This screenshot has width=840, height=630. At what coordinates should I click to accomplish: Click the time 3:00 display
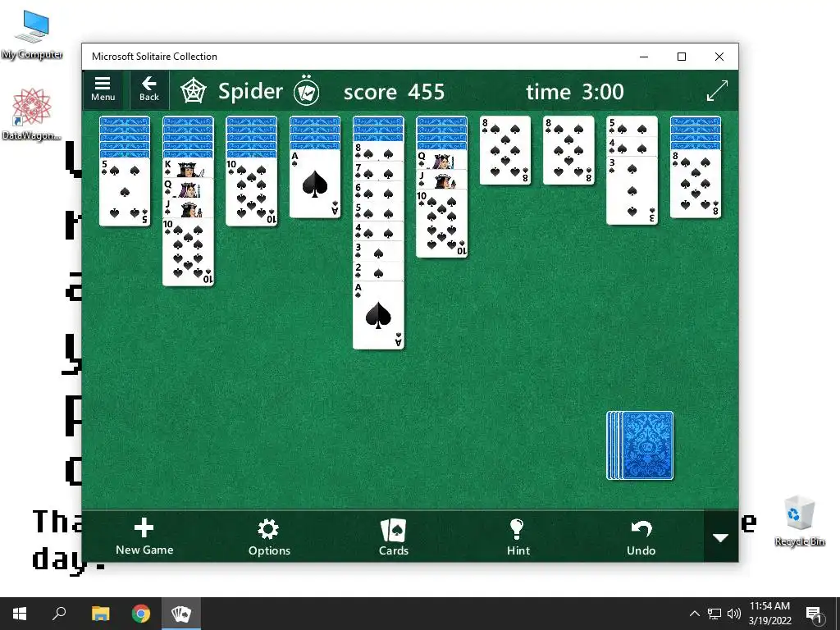(575, 92)
